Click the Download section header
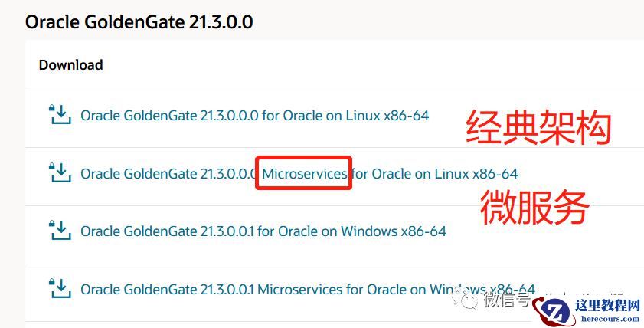This screenshot has width=644, height=328. 70,65
